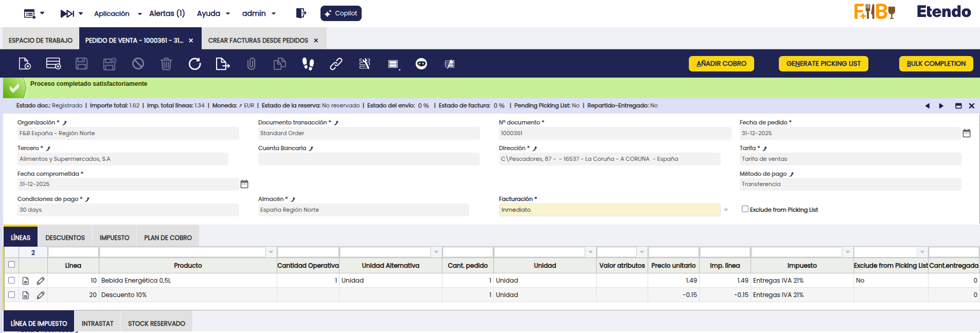Open the audit trail footprints icon
This screenshot has height=333, width=980.
(308, 64)
